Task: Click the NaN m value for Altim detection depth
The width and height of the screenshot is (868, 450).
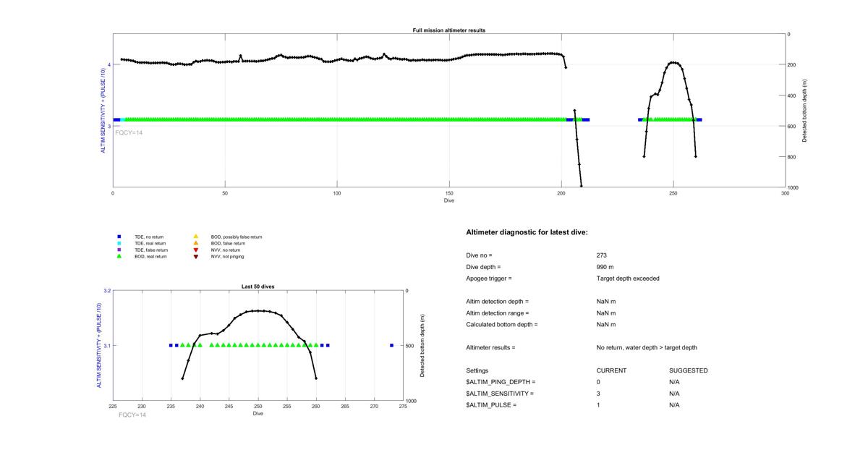Action: 606,302
